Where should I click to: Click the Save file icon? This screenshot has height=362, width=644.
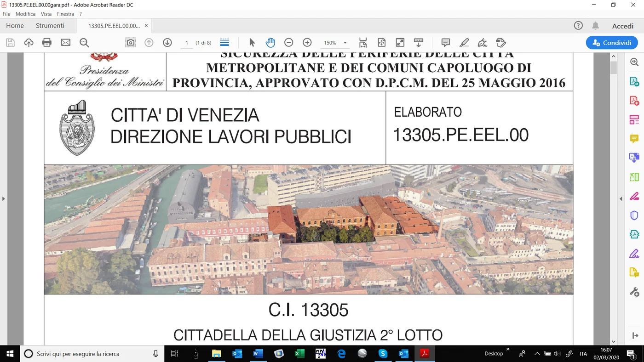(10, 43)
